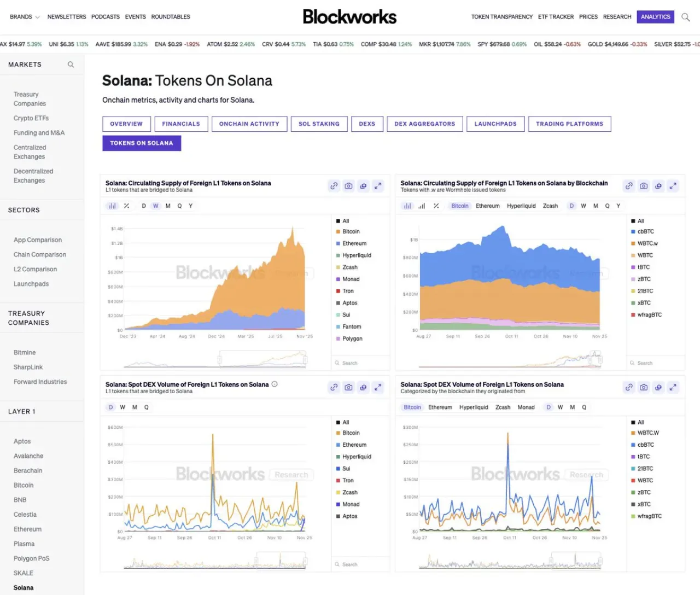The image size is (700, 595).
Task: Click the Bitcoin orange legend swatch in first chart
Action: point(338,232)
